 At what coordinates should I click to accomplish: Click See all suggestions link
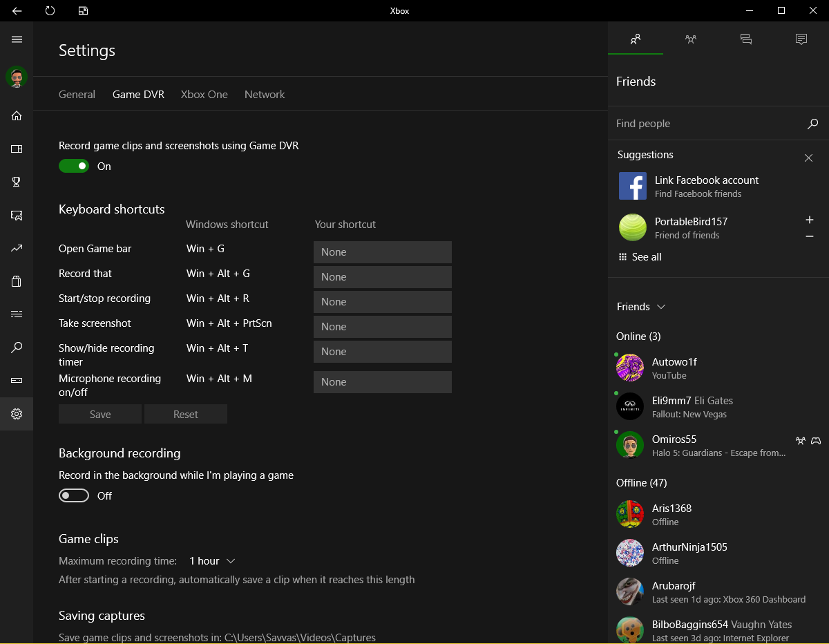[640, 257]
